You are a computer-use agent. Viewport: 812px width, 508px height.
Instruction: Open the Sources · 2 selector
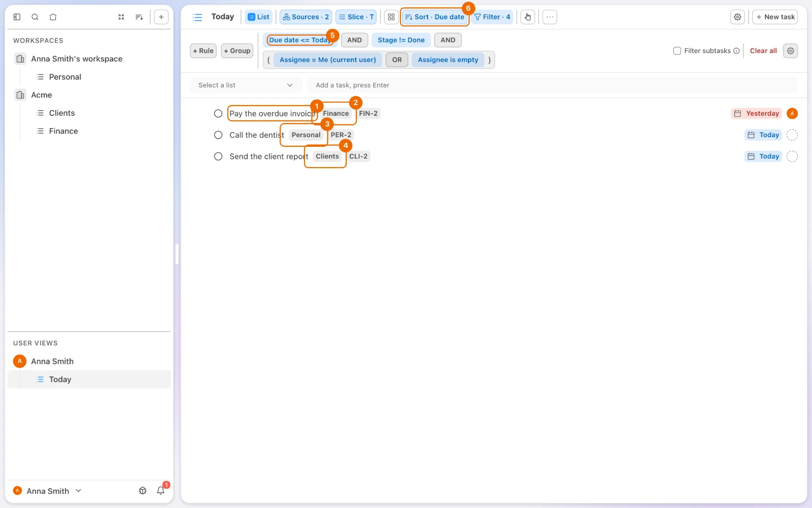(306, 17)
